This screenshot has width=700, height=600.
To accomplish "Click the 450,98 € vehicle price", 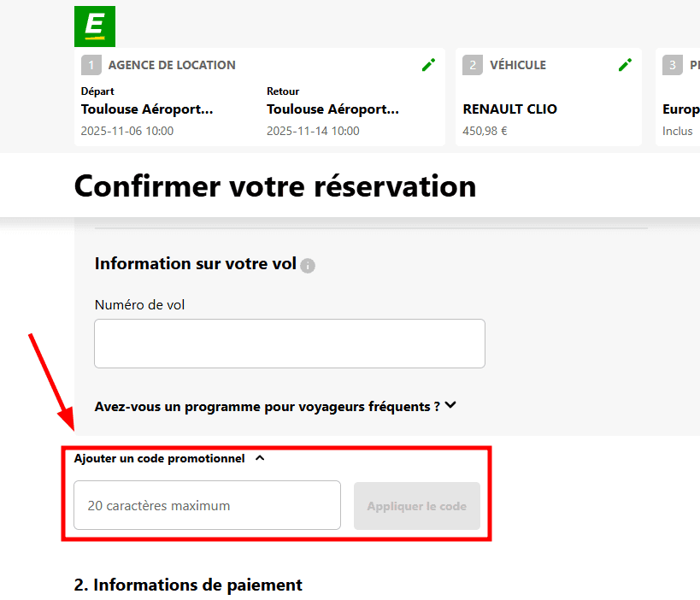I will pyautogui.click(x=485, y=132).
